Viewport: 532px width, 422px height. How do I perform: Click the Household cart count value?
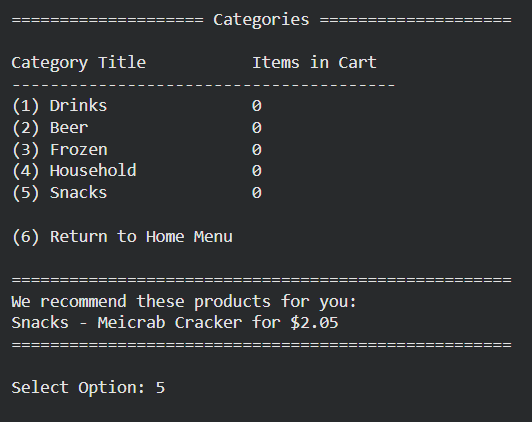click(x=257, y=171)
